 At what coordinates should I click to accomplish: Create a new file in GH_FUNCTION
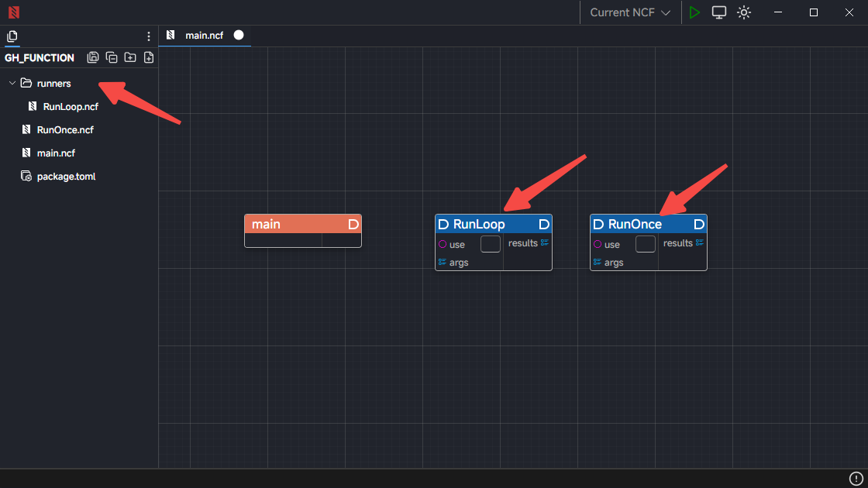click(x=149, y=57)
